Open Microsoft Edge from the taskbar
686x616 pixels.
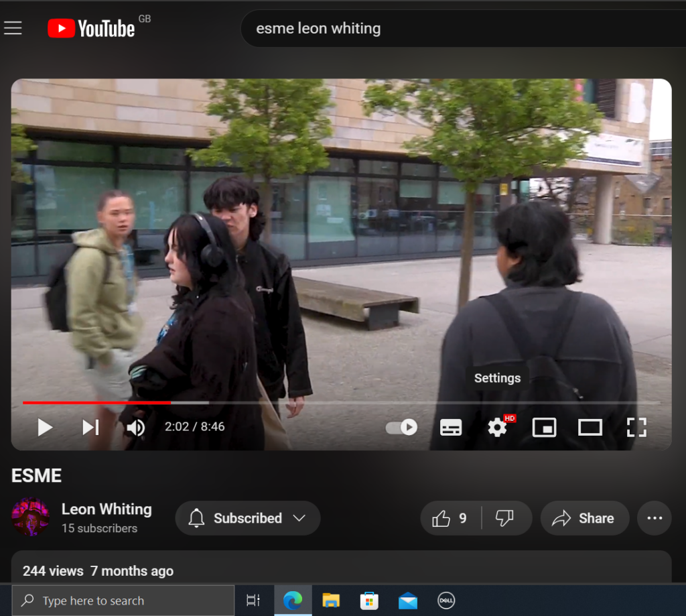[x=293, y=601]
